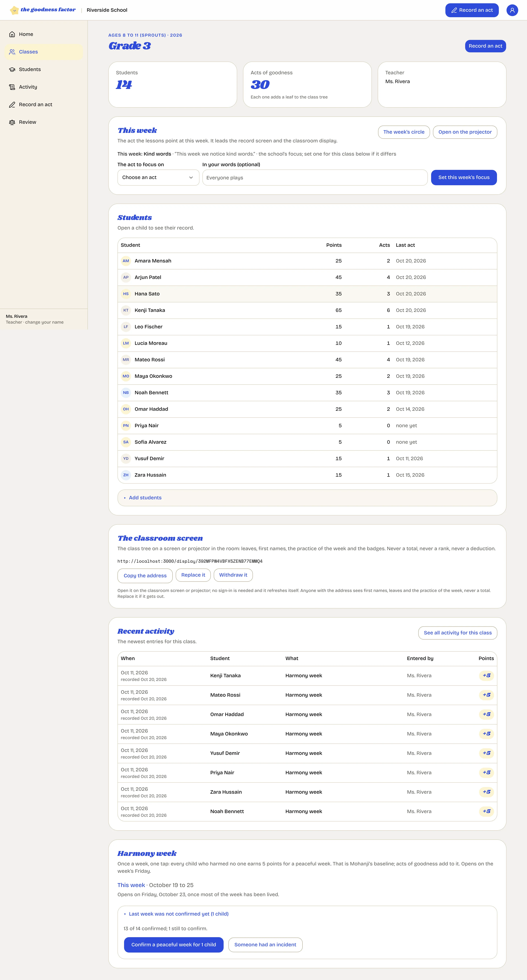Click the goodness factor star logo
Viewport: 527px width, 980px height.
pos(14,10)
